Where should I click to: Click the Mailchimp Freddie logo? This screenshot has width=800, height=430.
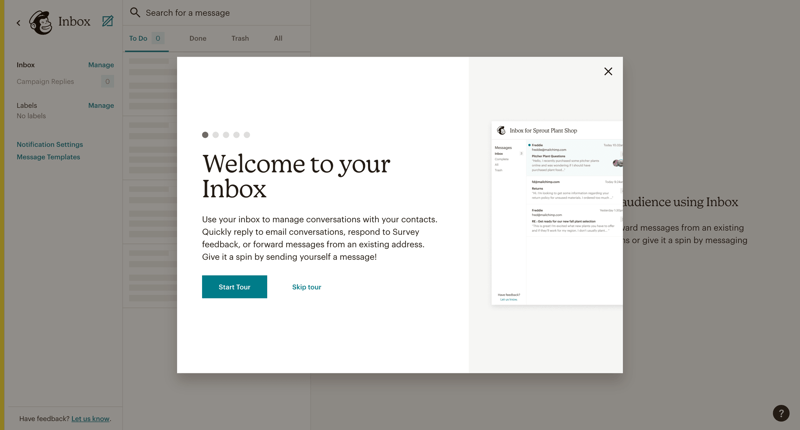40,22
